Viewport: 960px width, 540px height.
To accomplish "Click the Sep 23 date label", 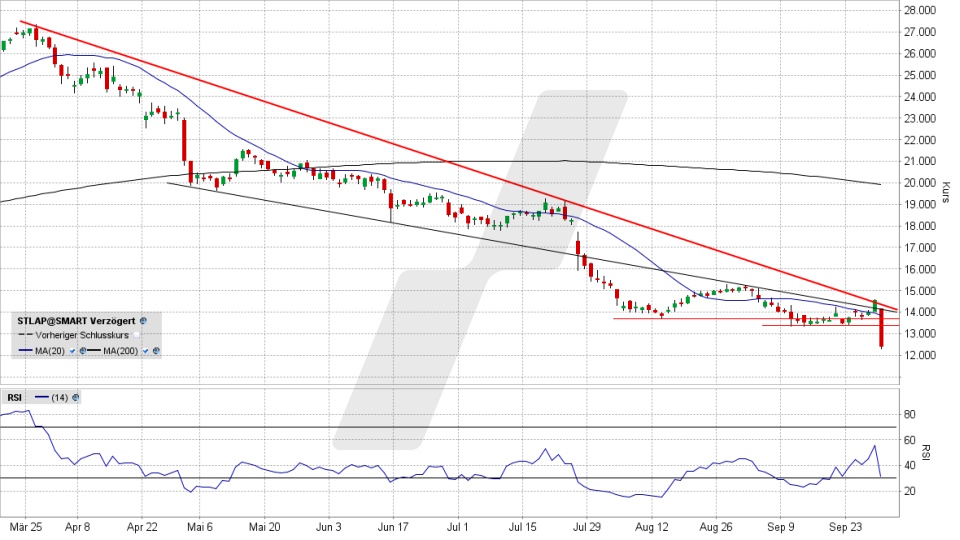I will point(845,528).
